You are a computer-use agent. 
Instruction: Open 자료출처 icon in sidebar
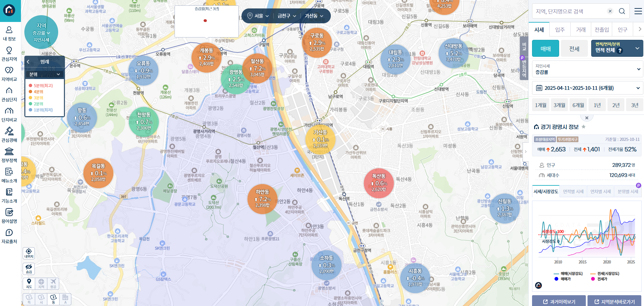click(9, 232)
